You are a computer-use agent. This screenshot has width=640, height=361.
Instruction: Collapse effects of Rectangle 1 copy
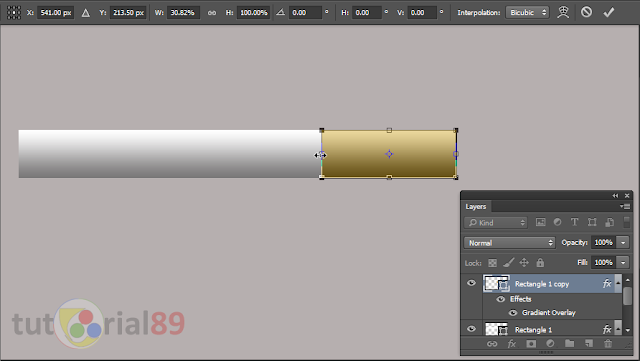click(618, 283)
